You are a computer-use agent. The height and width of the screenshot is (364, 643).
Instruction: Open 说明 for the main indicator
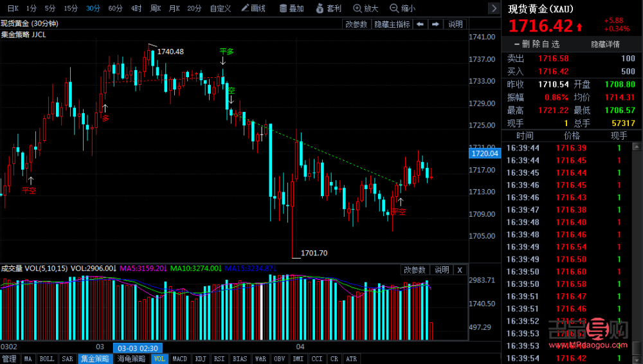click(455, 24)
